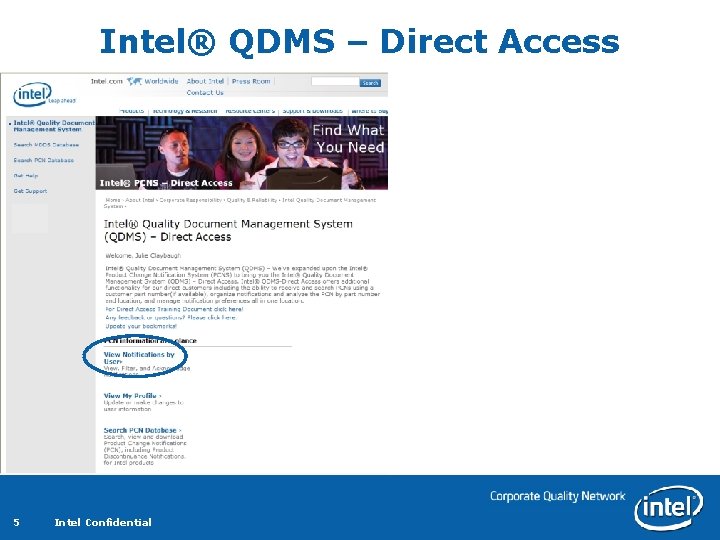Go to the Home breadcrumb
This screenshot has height=540, width=720.
coord(112,200)
